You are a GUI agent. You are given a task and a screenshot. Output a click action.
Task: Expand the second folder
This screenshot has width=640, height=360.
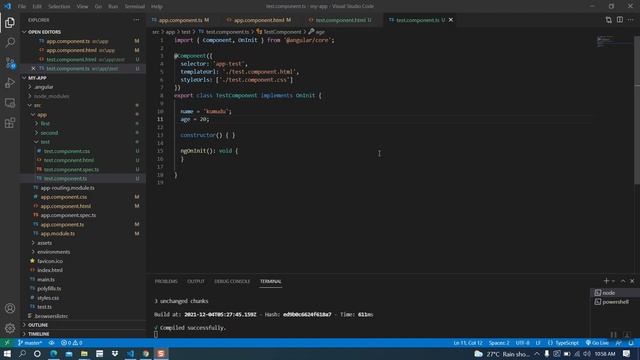tap(49, 133)
